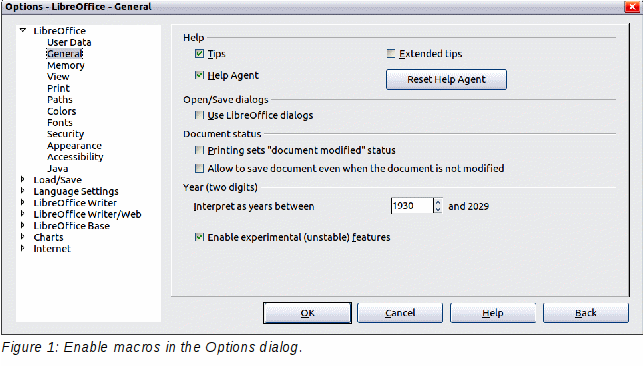Image resolution: width=643 pixels, height=366 pixels.
Task: Confirm settings with the OK button
Action: coord(307,313)
